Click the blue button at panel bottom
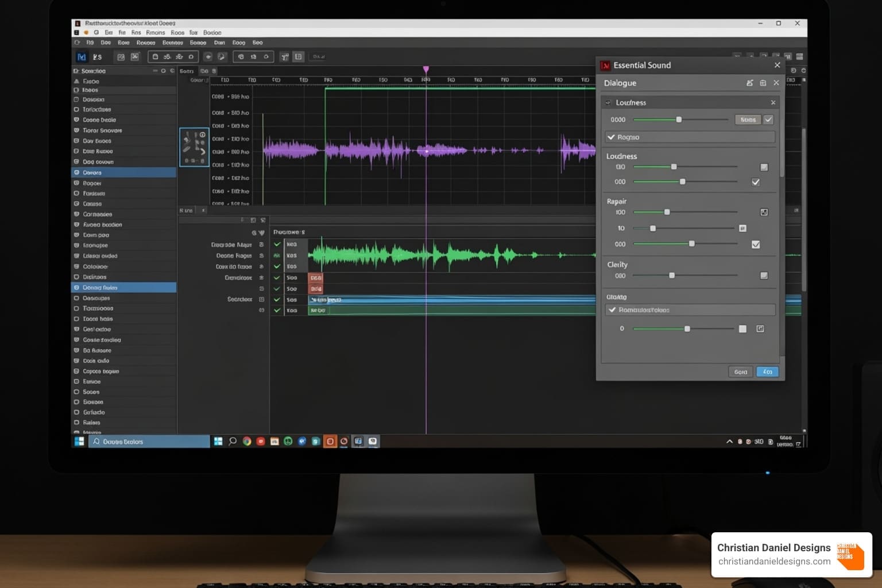This screenshot has height=588, width=882. [767, 372]
